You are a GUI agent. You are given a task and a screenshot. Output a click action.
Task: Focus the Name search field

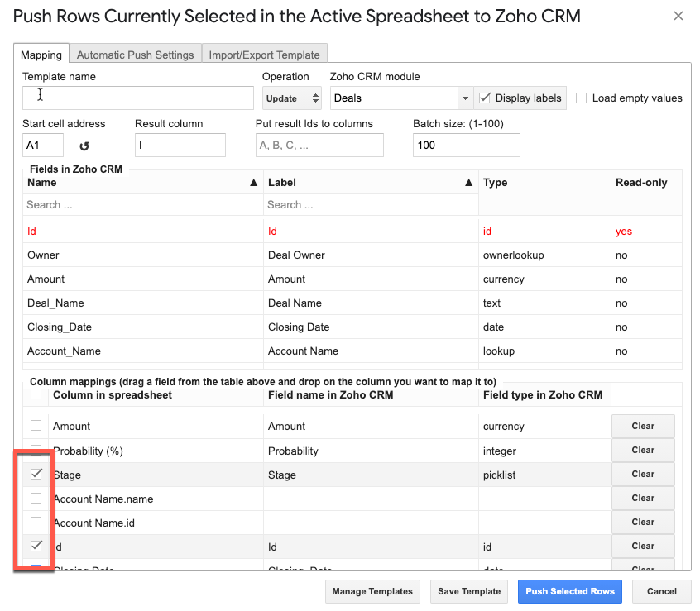[x=142, y=205]
